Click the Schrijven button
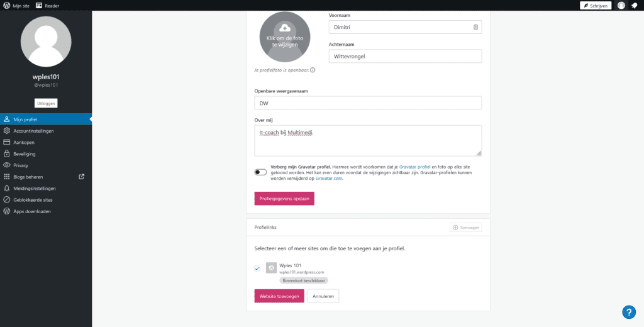 [596, 5]
